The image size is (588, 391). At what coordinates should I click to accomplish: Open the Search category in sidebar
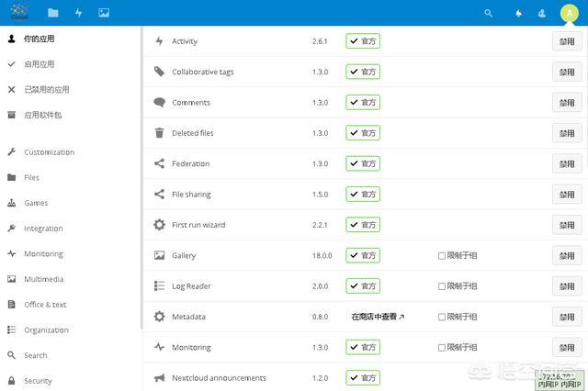point(36,355)
